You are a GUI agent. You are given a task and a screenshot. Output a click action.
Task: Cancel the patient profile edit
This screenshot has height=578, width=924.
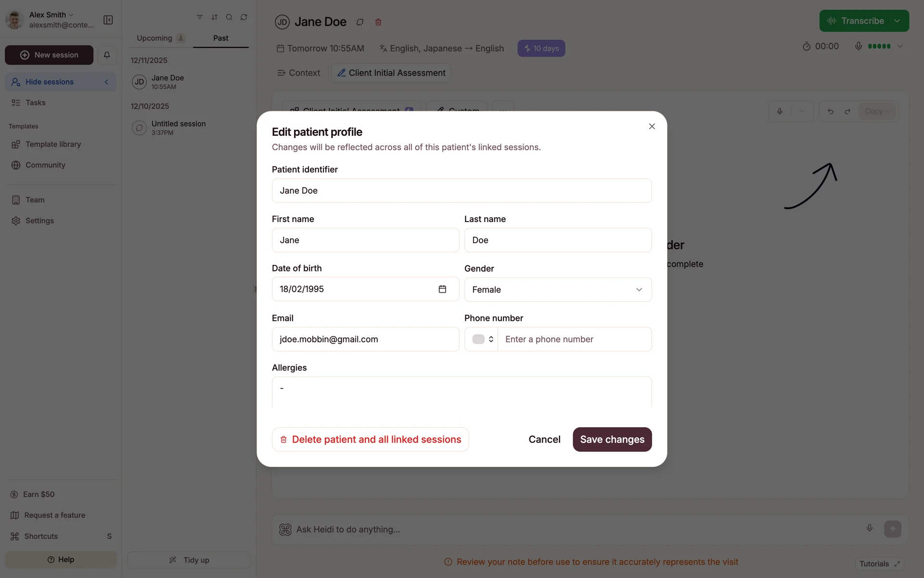point(544,439)
